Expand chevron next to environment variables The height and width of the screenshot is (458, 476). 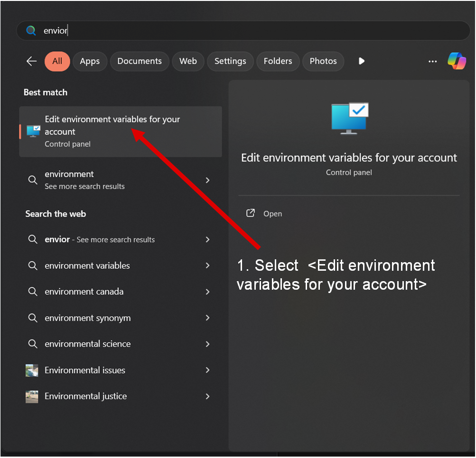point(207,266)
